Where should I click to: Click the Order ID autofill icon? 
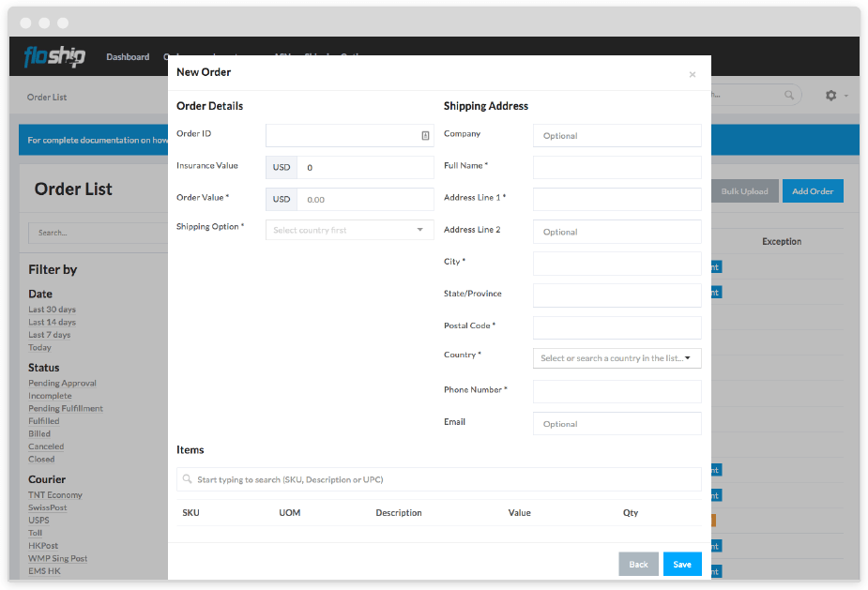pyautogui.click(x=425, y=136)
